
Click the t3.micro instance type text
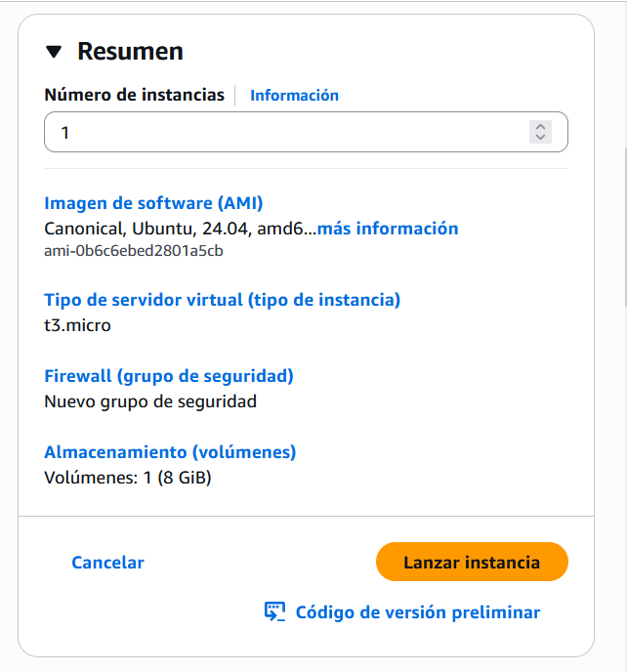[x=78, y=325]
